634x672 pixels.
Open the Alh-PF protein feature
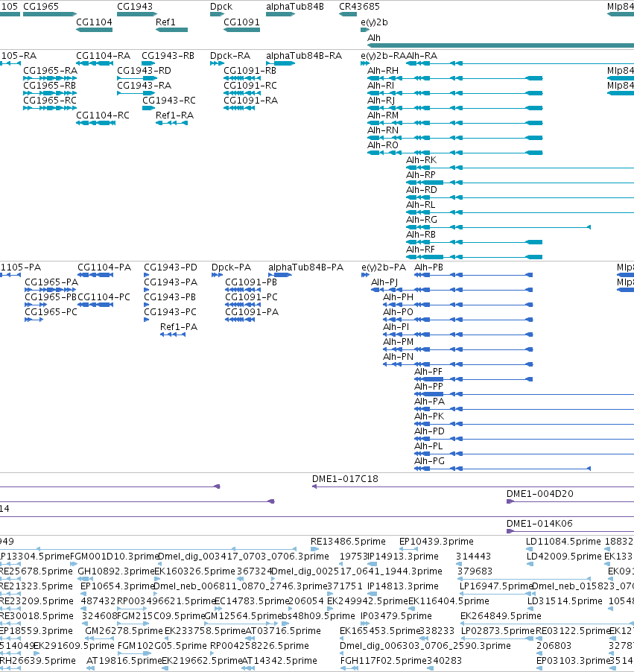(x=474, y=379)
